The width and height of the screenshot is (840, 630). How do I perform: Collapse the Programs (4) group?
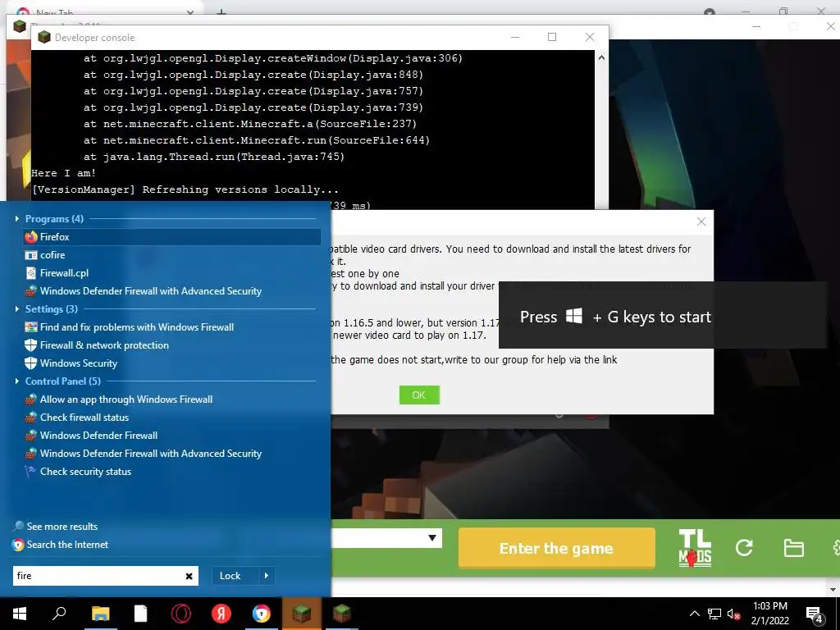click(x=17, y=218)
